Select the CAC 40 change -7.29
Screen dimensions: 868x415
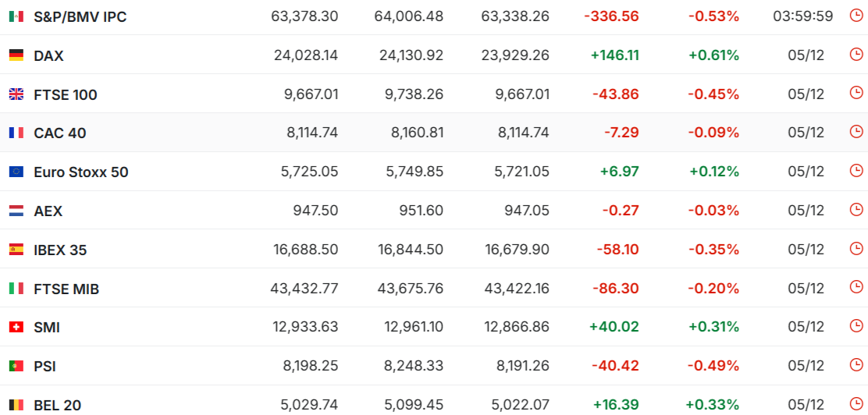[x=621, y=133]
